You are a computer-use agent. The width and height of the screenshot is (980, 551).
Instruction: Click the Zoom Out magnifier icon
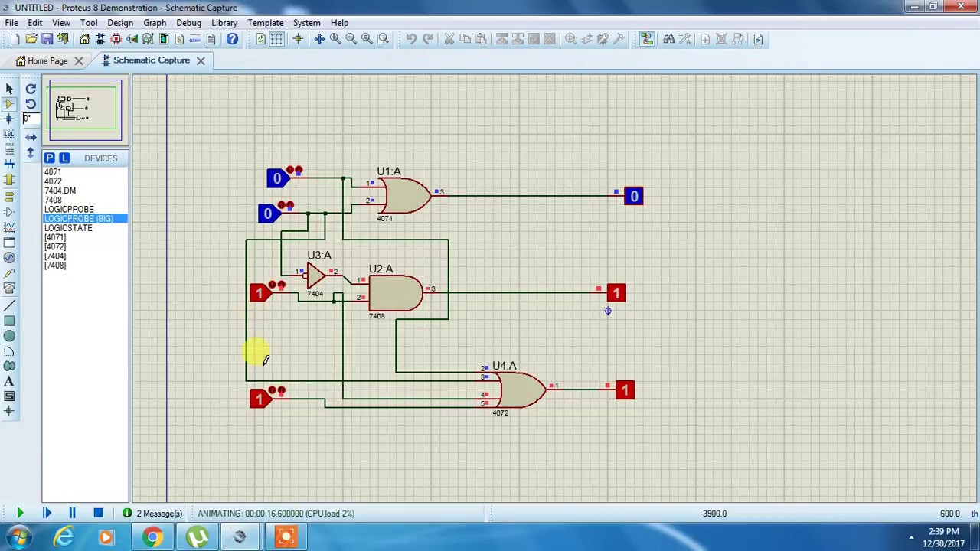coord(351,39)
